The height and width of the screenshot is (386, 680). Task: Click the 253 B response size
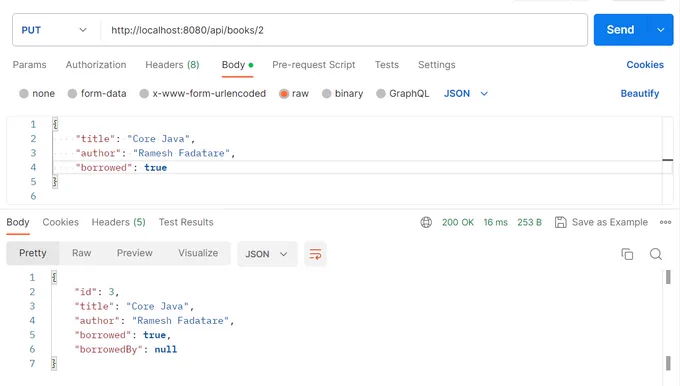coord(530,222)
